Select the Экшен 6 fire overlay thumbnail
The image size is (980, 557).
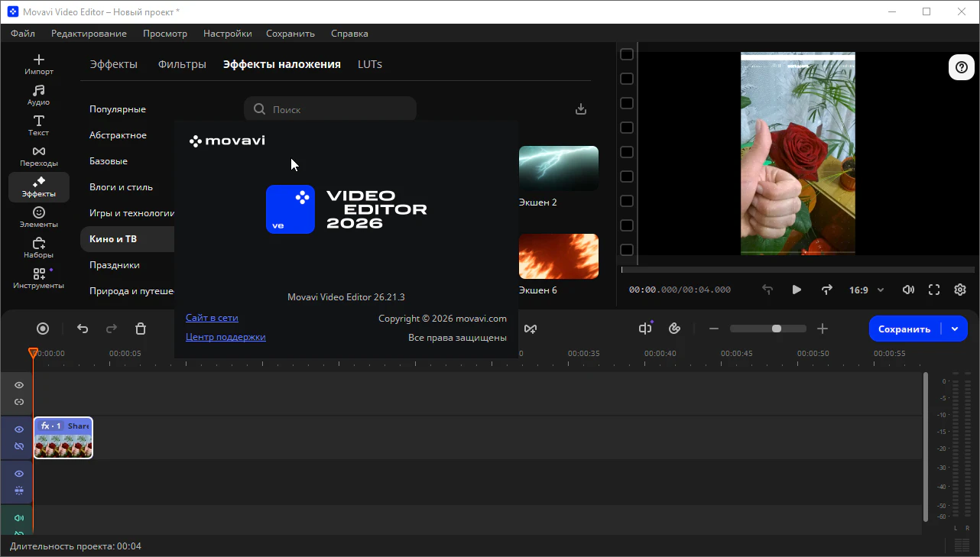click(x=559, y=256)
